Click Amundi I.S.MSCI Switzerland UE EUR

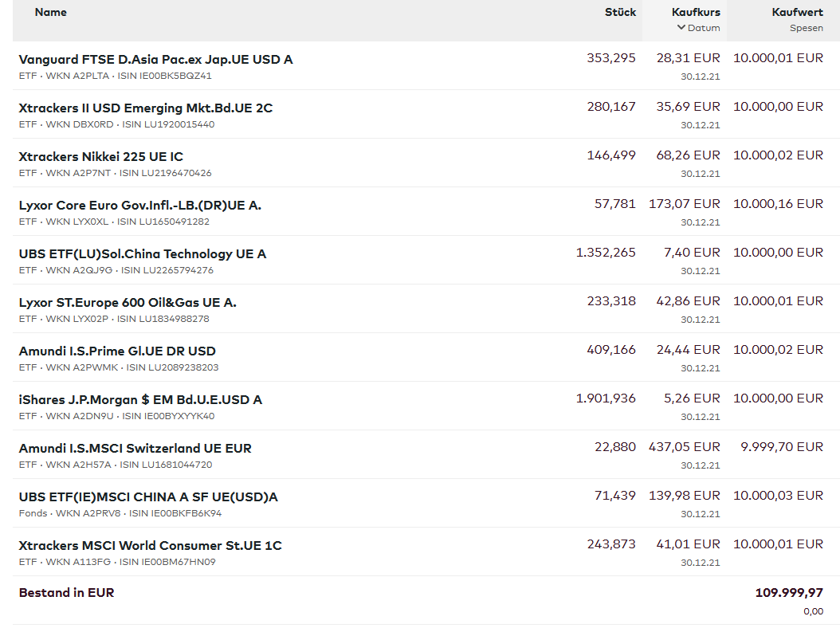135,449
